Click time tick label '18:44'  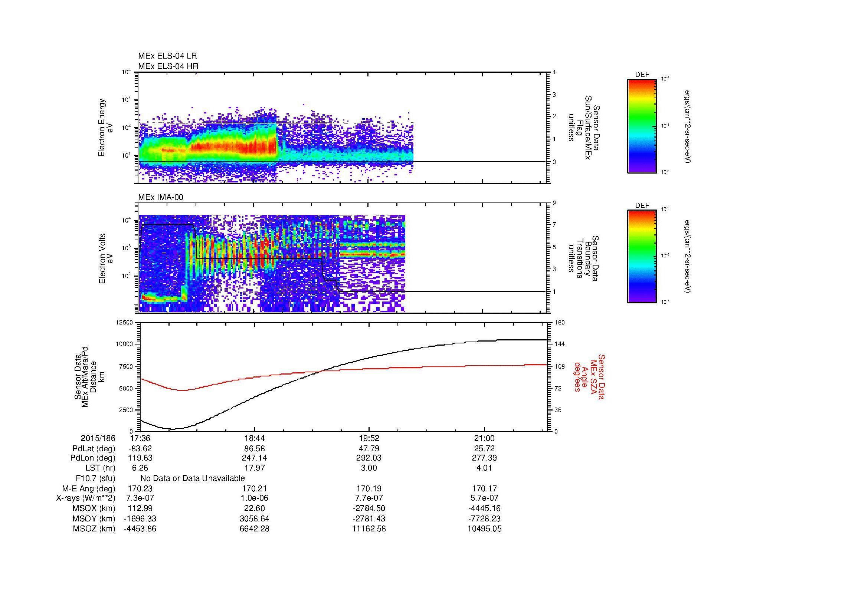255,438
